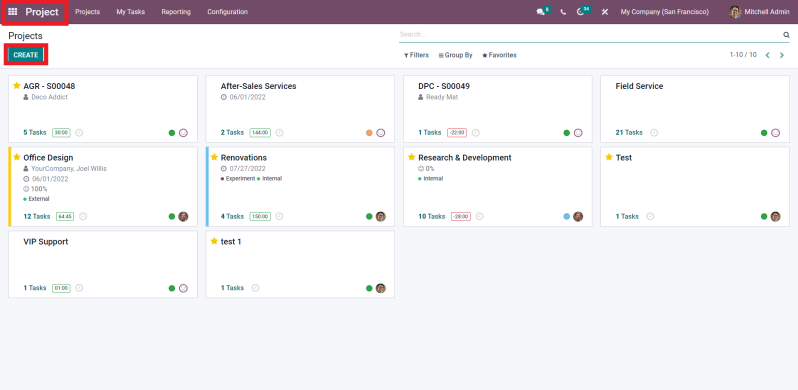This screenshot has width=798, height=390.
Task: Open the conversations chat icon
Action: (x=540, y=12)
